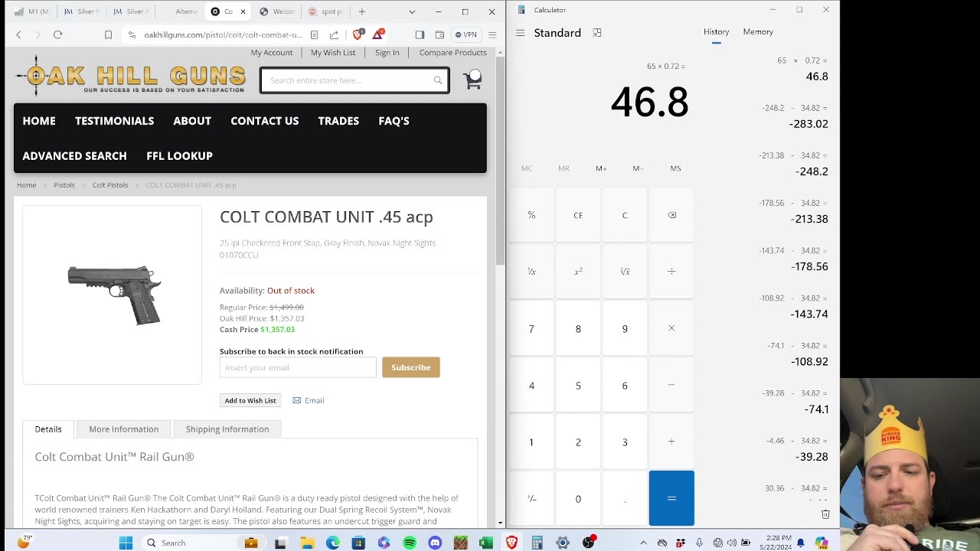Open OBS Studio from the taskbar
Image resolution: width=980 pixels, height=551 pixels.
pos(588,543)
